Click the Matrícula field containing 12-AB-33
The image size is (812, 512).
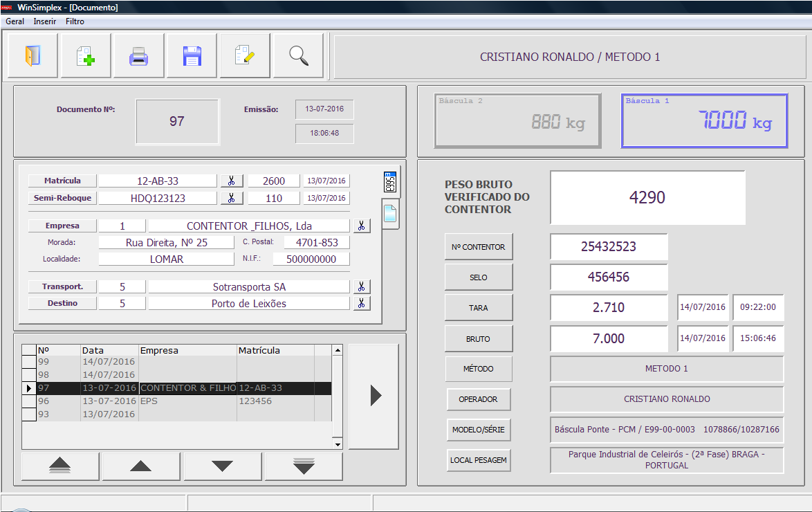pos(158,181)
